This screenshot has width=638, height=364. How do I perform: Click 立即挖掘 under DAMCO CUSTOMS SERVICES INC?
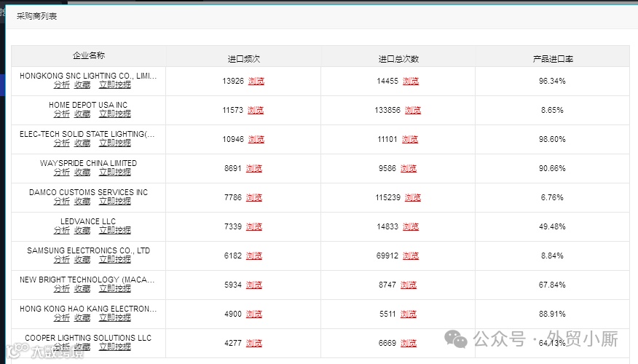pos(115,202)
